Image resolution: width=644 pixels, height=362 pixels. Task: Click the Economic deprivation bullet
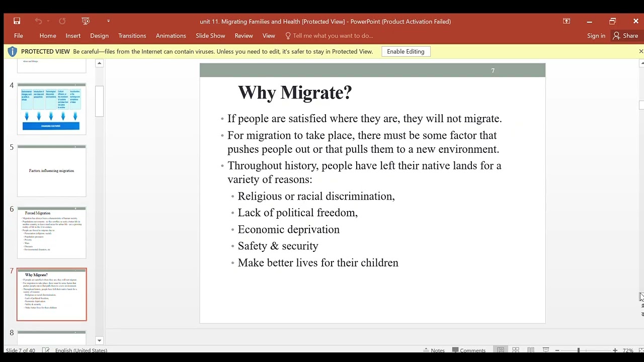coord(289,229)
